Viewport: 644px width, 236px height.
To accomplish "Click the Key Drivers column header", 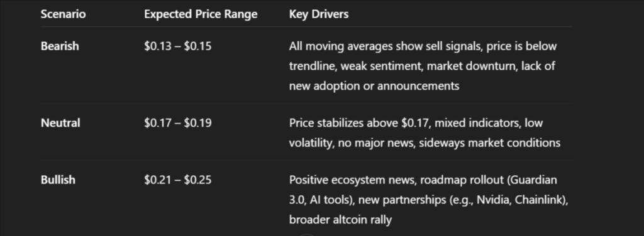I will click(319, 14).
